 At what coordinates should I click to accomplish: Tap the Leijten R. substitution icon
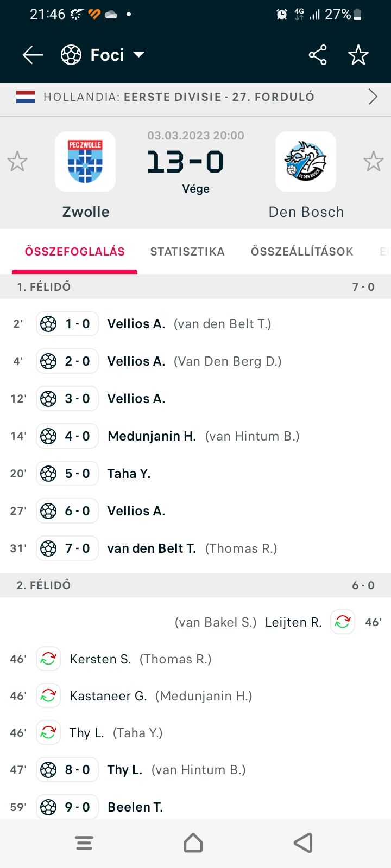pyautogui.click(x=343, y=622)
